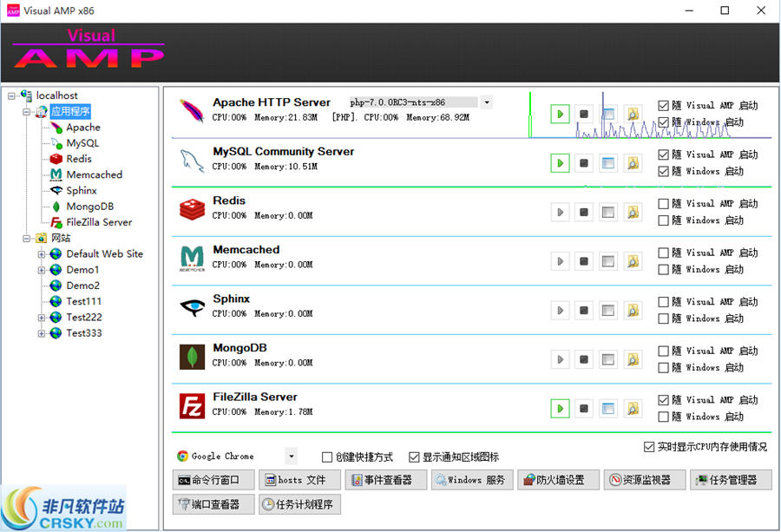Screen dimensions: 781x532
Task: Start the Sphinx service
Action: [x=560, y=310]
